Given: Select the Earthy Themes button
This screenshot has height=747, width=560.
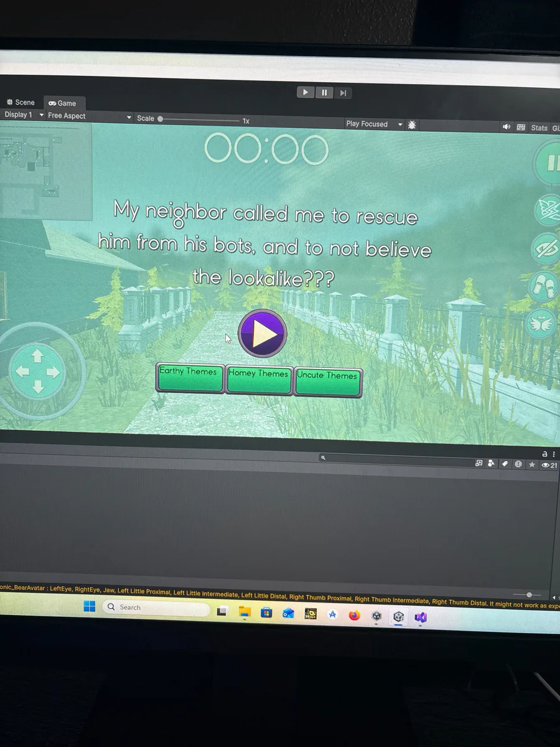Looking at the screenshot, I should coord(189,377).
